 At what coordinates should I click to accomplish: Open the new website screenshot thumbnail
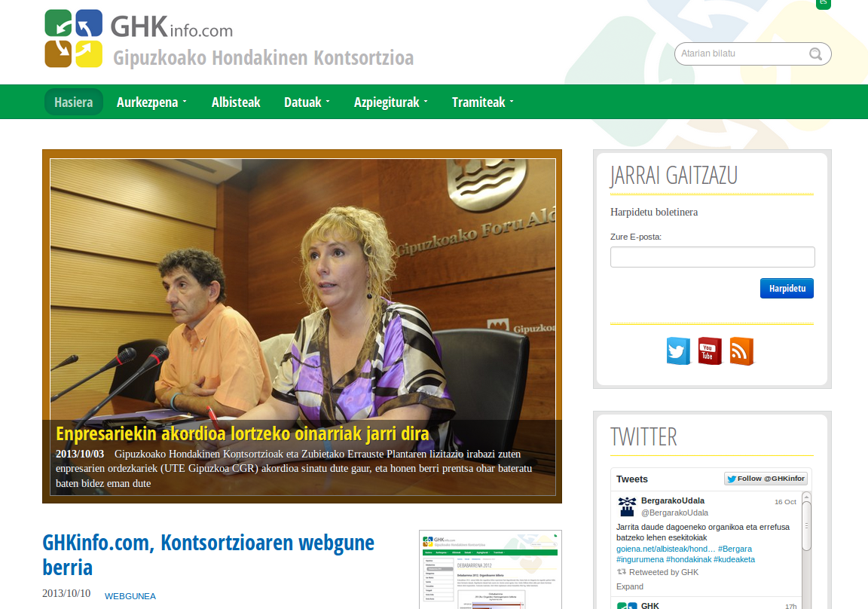(491, 570)
